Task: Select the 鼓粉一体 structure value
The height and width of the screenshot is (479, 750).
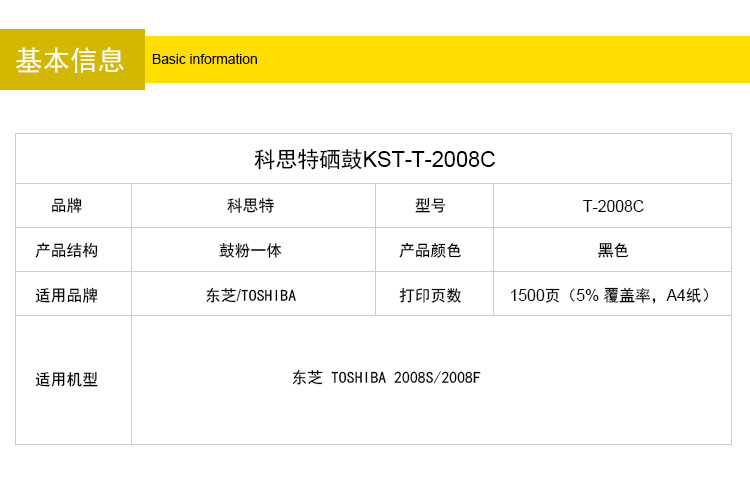Action: coord(250,250)
